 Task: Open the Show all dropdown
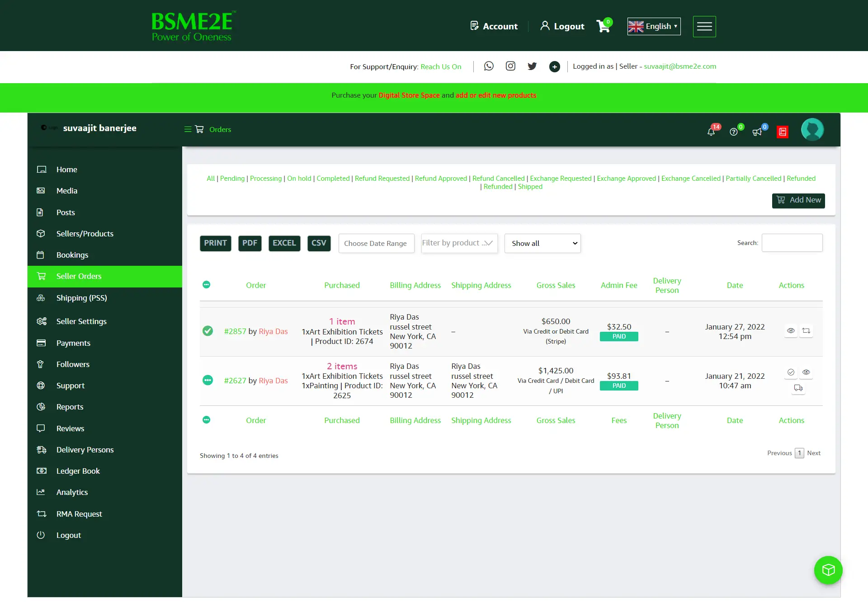tap(542, 243)
